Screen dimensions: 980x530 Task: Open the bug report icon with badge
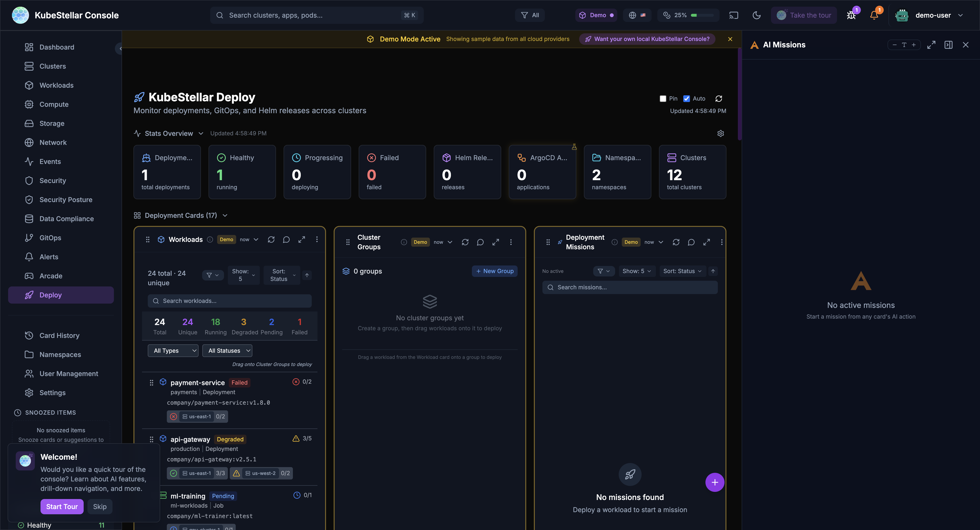pyautogui.click(x=851, y=15)
